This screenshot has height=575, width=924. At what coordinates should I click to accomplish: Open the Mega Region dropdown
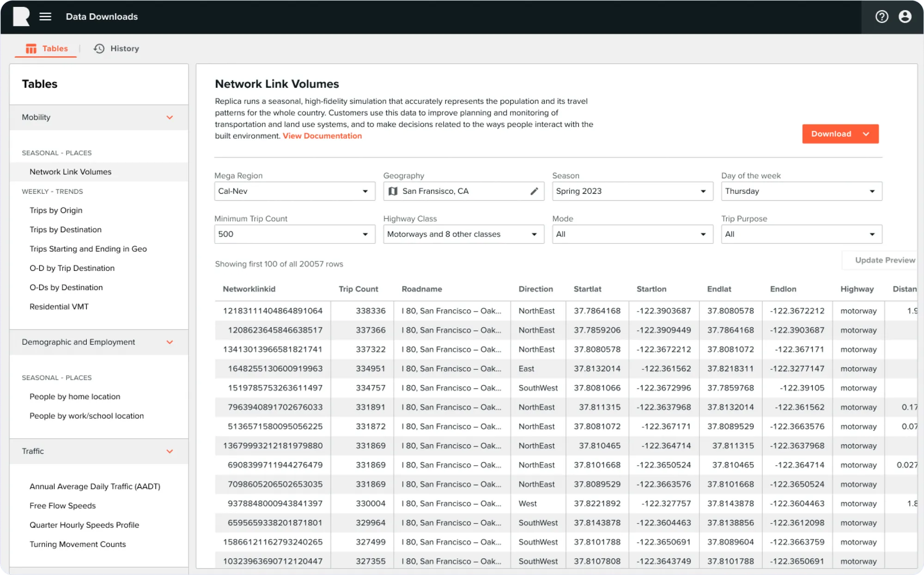295,191
